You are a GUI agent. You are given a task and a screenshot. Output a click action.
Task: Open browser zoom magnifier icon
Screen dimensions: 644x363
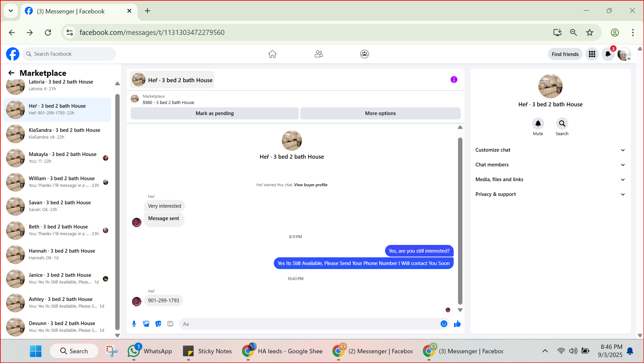coord(574,33)
